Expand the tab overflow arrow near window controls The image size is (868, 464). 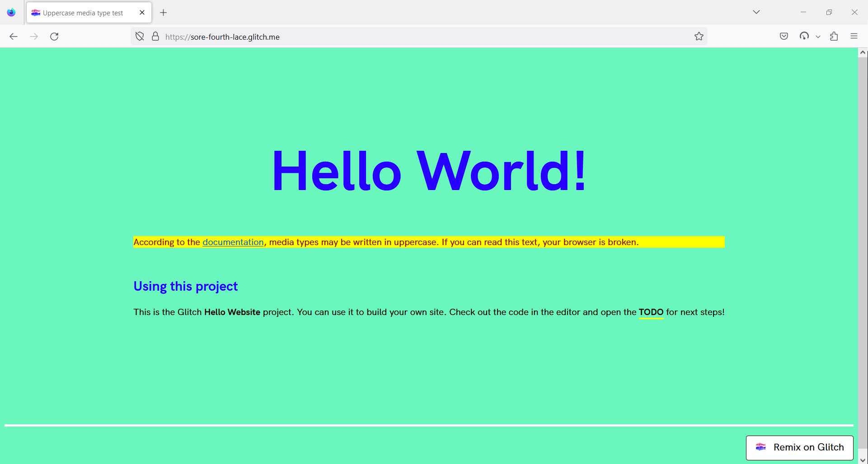[x=756, y=12]
